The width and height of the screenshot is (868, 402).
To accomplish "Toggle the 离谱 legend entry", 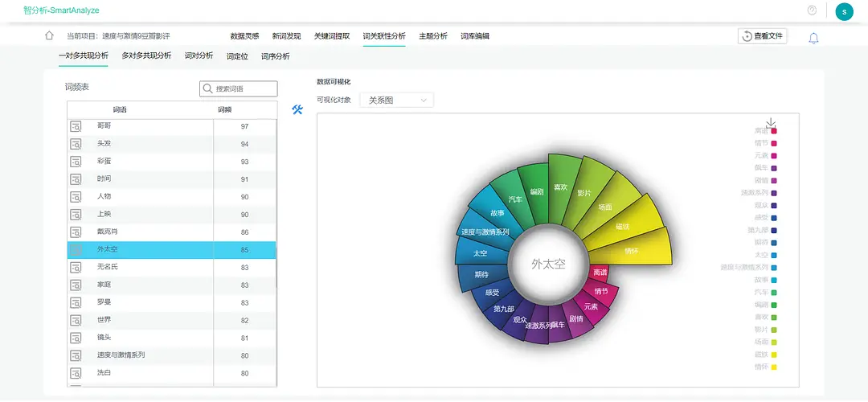I will point(766,131).
